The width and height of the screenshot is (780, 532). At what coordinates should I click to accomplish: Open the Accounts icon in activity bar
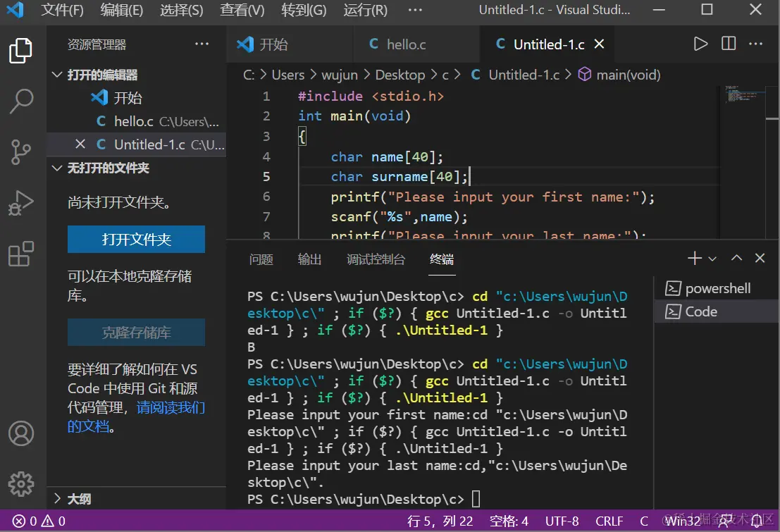click(21, 433)
